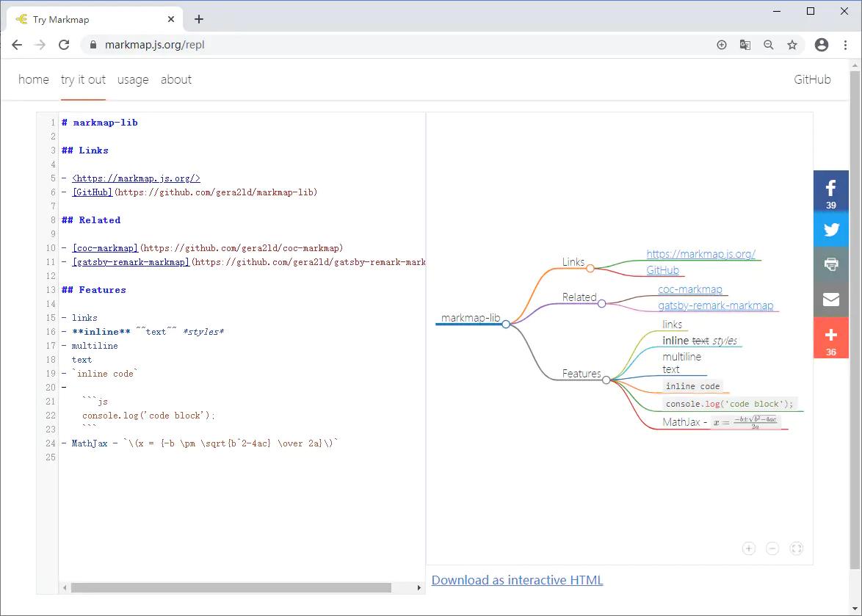Screen dimensions: 862x616
Task: Collapse the Features node circle
Action: pos(606,380)
